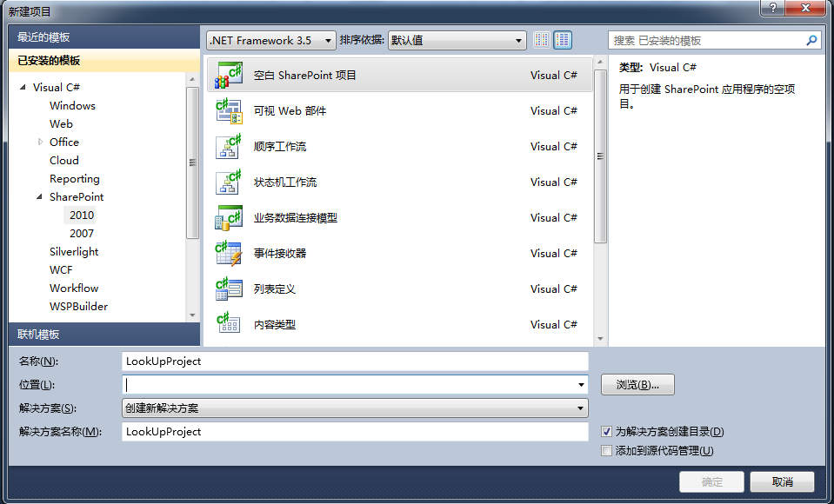Toggle 为解决方案创建目录 checkbox

coord(606,432)
